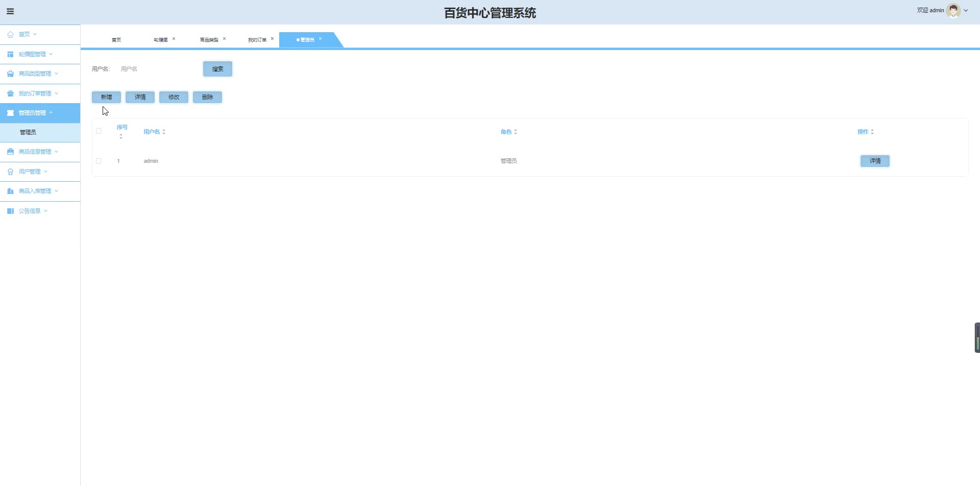Close the 我的订单 tab

[x=272, y=39]
